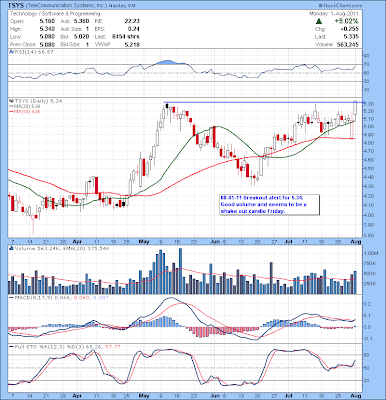Click the +5.02% percent change value
The image size is (386, 400).
[x=347, y=21]
